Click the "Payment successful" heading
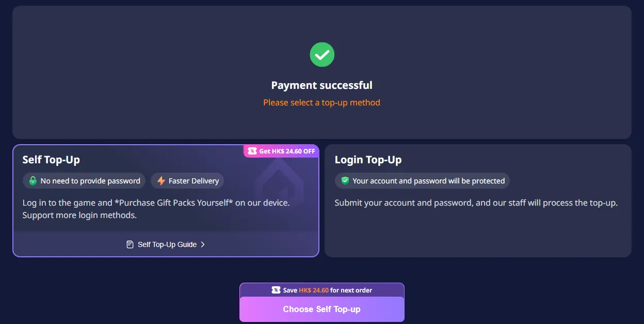Viewport: 644px width, 324px height. click(321, 85)
